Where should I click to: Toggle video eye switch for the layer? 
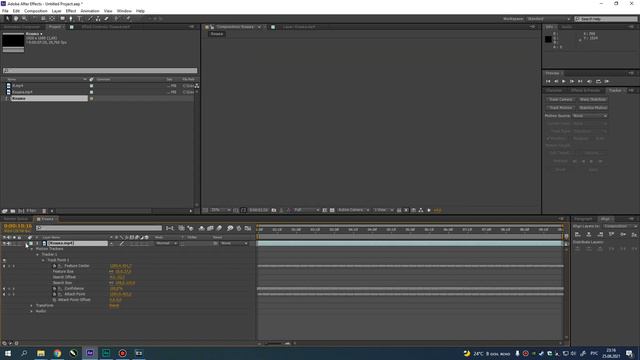click(x=4, y=243)
